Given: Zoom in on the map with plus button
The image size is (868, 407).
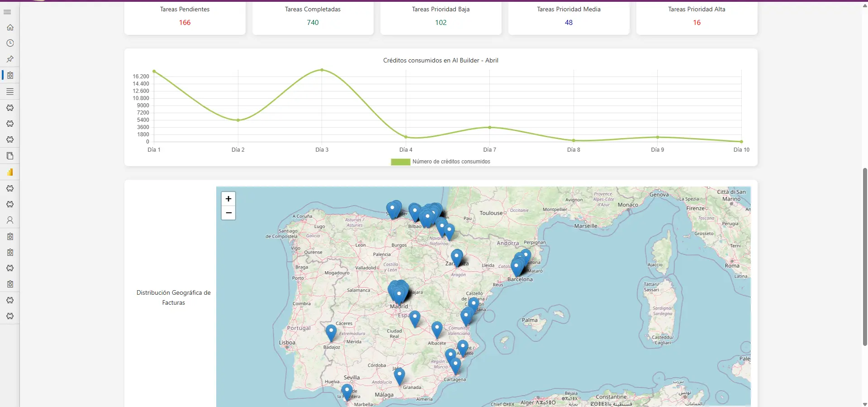Looking at the screenshot, I should tap(228, 199).
